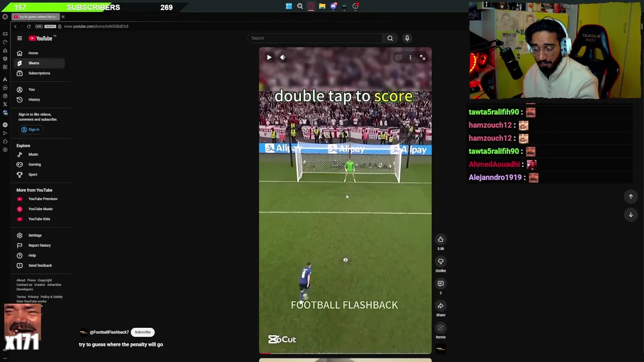Open X in browser sidebar
Image resolution: width=644 pixels, height=362 pixels.
tap(5, 105)
